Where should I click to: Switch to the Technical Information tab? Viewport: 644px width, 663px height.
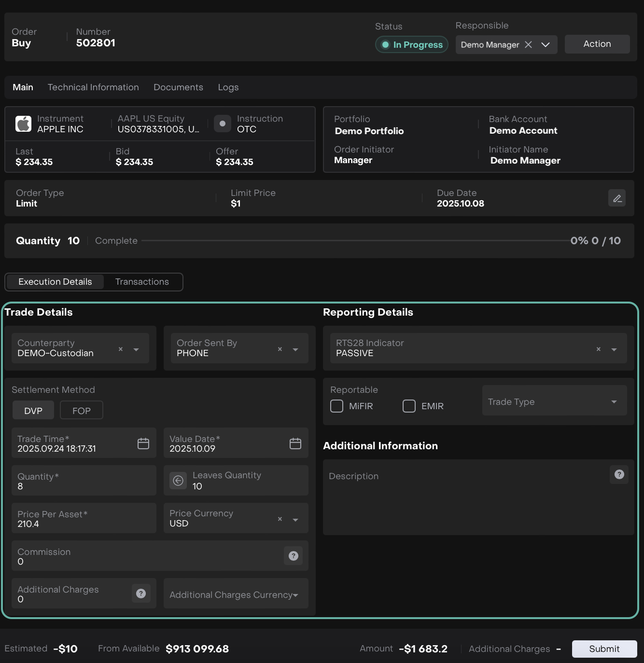(x=93, y=87)
